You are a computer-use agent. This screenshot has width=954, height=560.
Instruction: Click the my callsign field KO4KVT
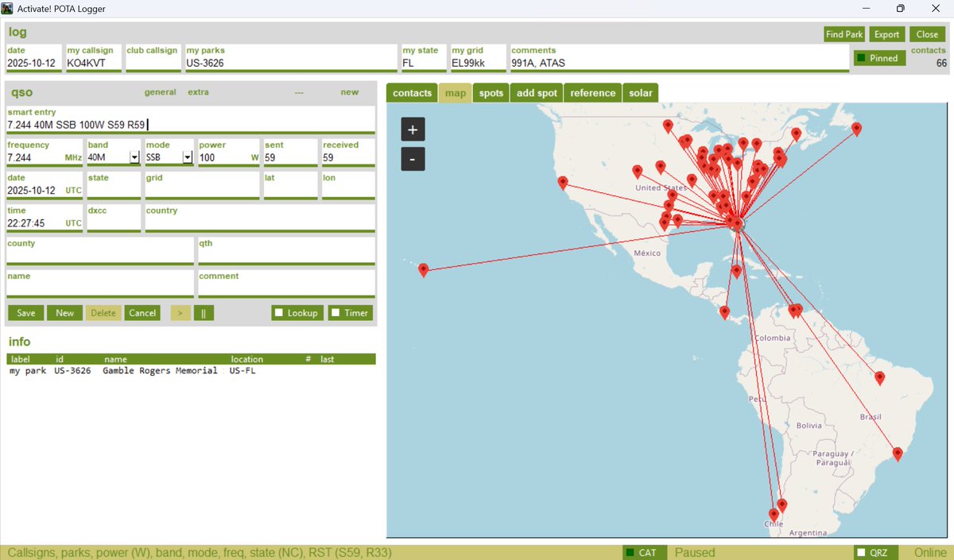(x=94, y=63)
